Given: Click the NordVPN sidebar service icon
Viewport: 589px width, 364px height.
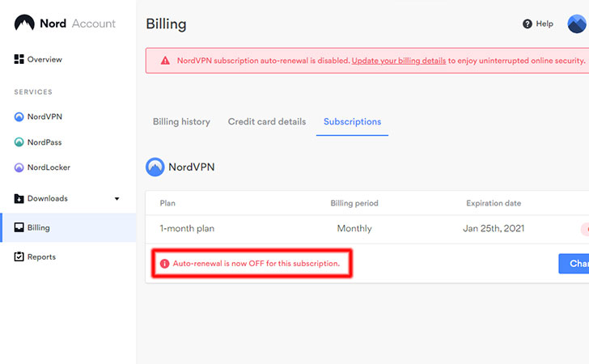Looking at the screenshot, I should coord(19,116).
